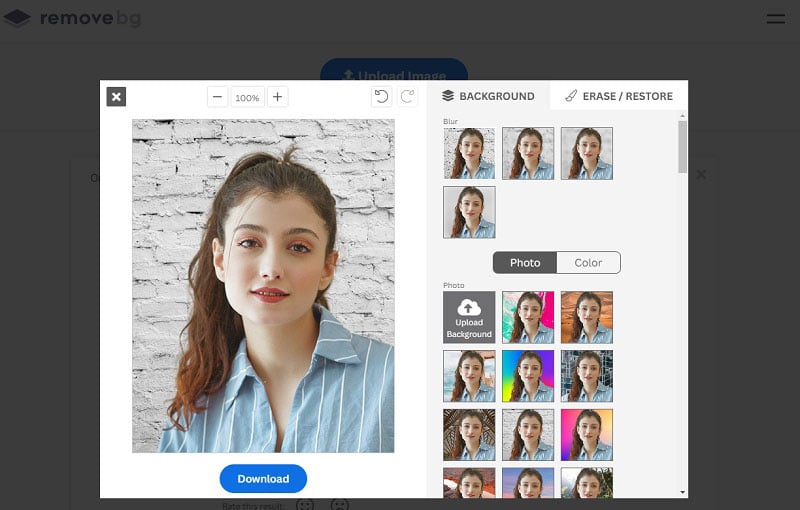Undo the last edit with undo arrow

[x=381, y=97]
